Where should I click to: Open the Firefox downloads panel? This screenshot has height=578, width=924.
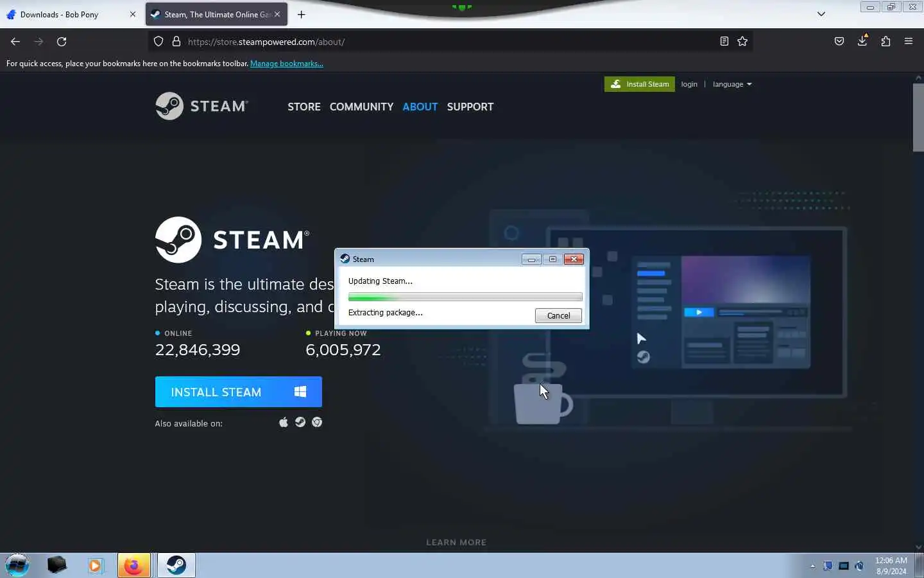point(862,42)
